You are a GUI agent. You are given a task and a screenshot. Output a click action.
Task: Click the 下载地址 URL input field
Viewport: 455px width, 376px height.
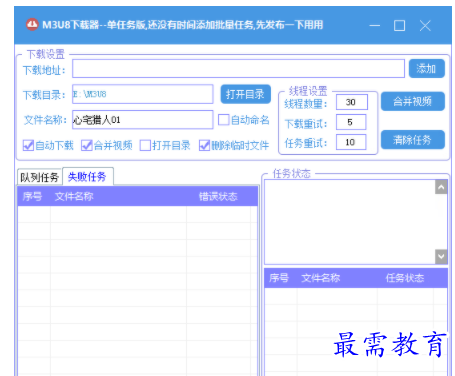click(x=238, y=69)
